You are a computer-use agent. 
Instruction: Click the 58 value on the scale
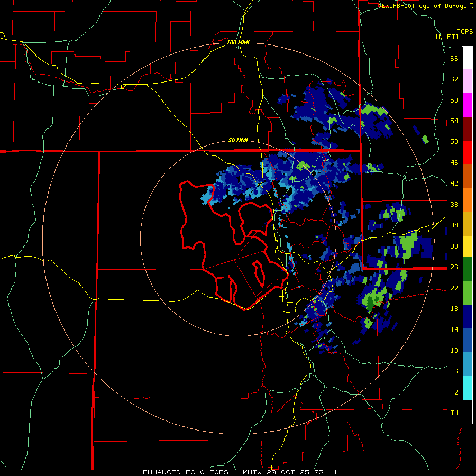454,100
